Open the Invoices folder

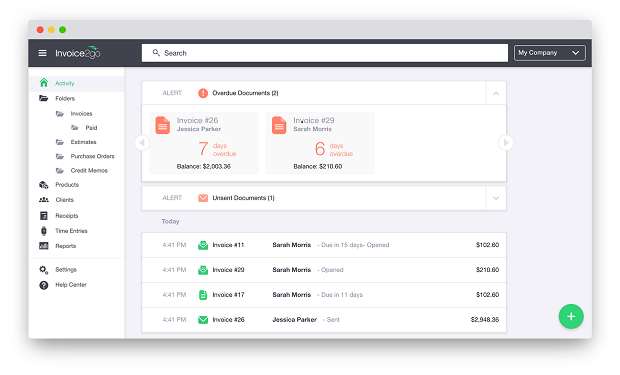81,114
